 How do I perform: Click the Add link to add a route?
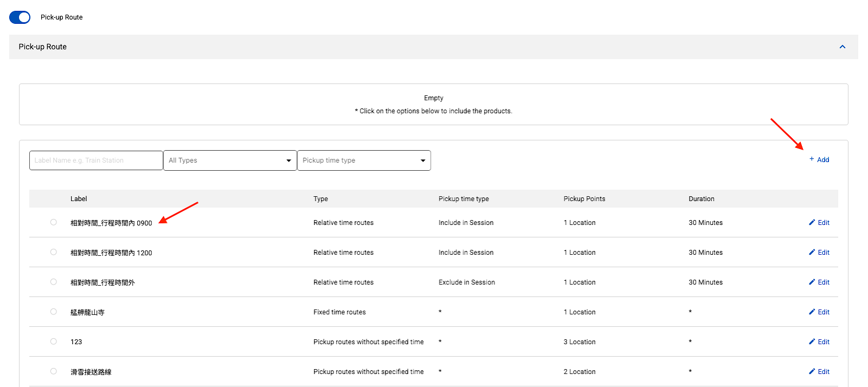tap(823, 160)
